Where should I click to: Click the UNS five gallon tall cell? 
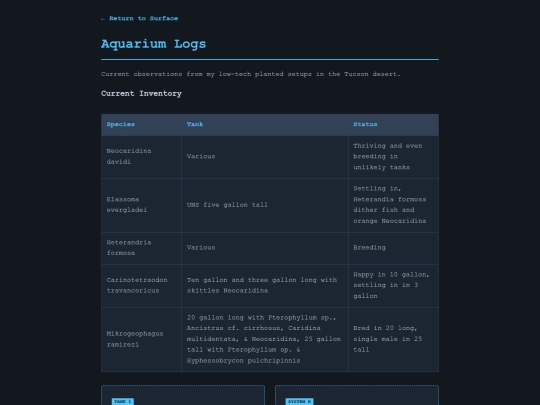point(265,205)
